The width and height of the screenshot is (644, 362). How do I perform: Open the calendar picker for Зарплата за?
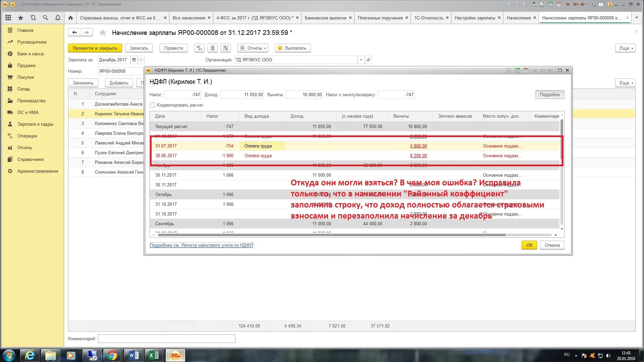pyautogui.click(x=134, y=60)
